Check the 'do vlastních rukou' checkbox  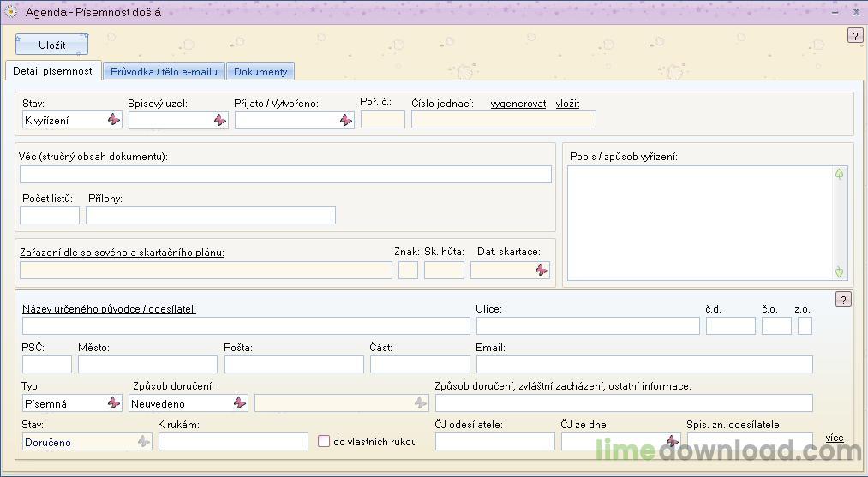click(x=324, y=441)
